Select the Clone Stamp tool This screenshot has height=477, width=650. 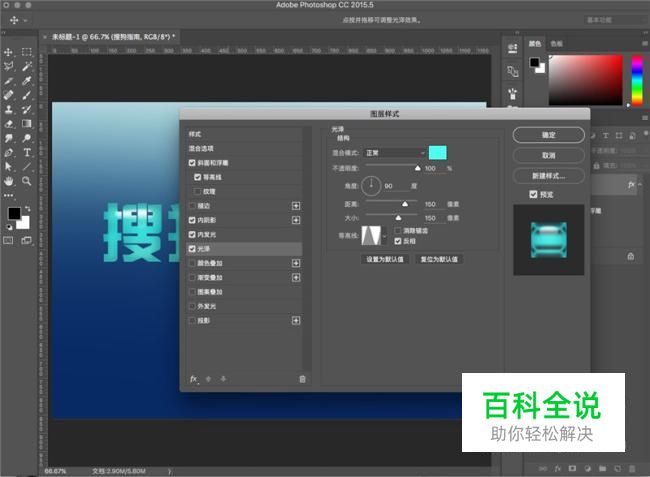coord(8,109)
